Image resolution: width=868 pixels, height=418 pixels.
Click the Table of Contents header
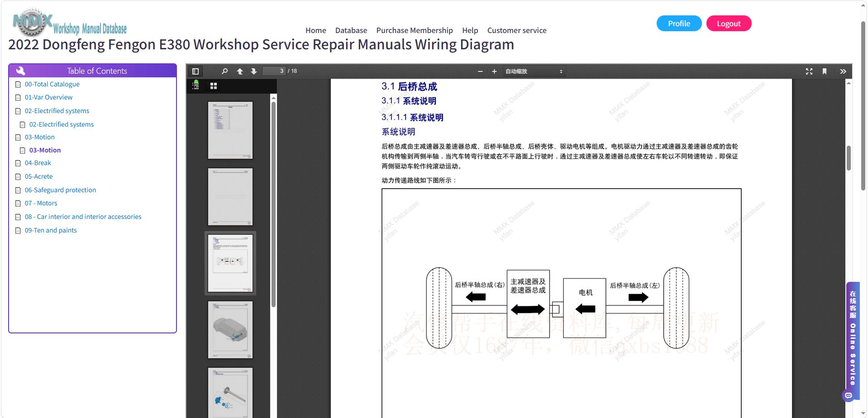tap(92, 71)
